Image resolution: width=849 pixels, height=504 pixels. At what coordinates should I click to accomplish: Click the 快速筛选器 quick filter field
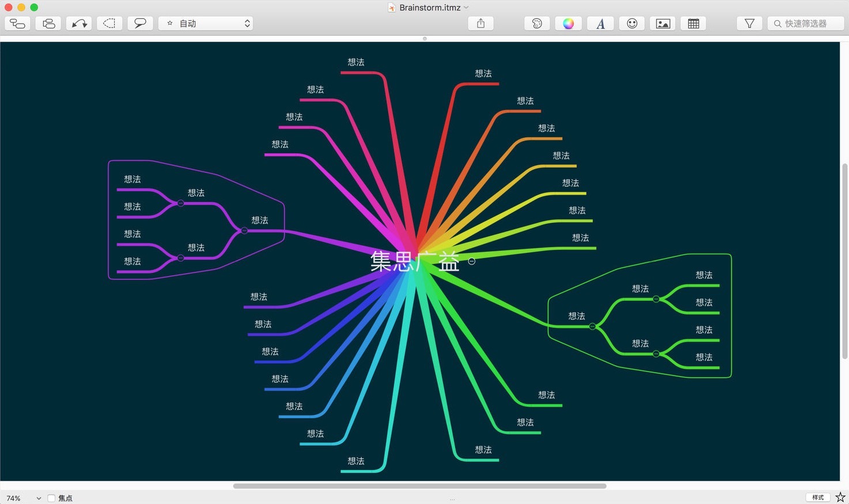[806, 24]
